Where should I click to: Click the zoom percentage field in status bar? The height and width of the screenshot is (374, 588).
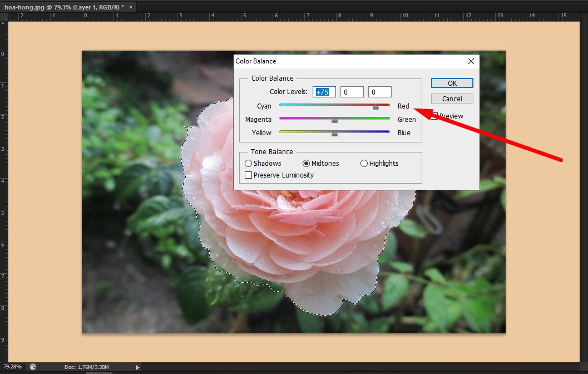pos(12,367)
